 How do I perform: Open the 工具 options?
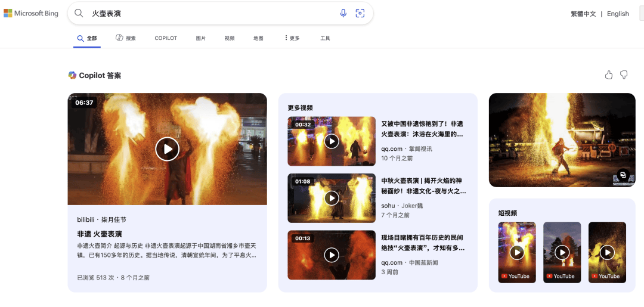tap(325, 38)
